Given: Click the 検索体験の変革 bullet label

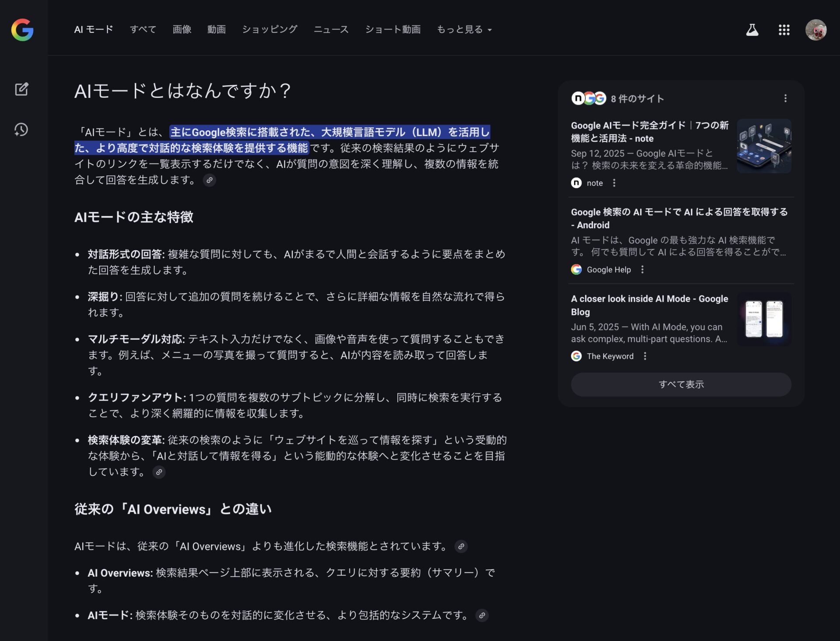Looking at the screenshot, I should point(126,440).
